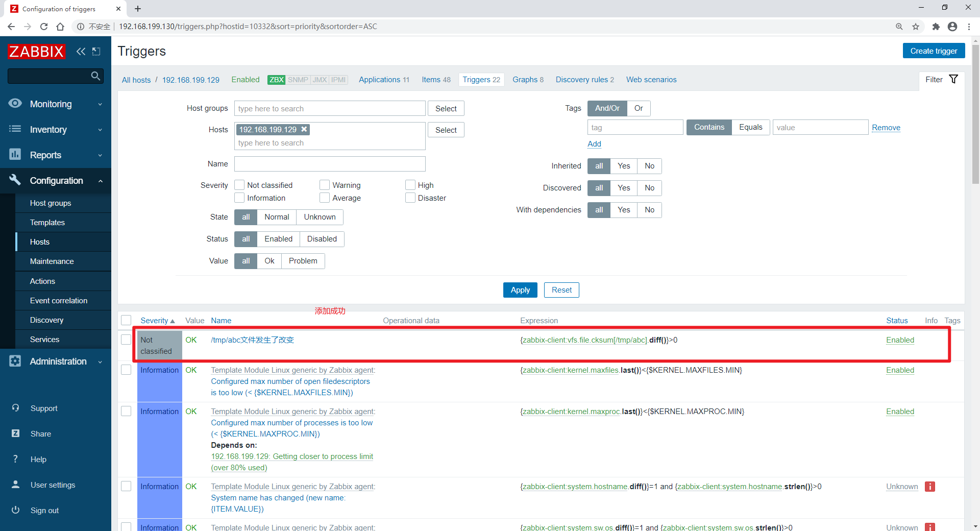Set Status filter to Disabled
The height and width of the screenshot is (531, 980).
tap(322, 239)
